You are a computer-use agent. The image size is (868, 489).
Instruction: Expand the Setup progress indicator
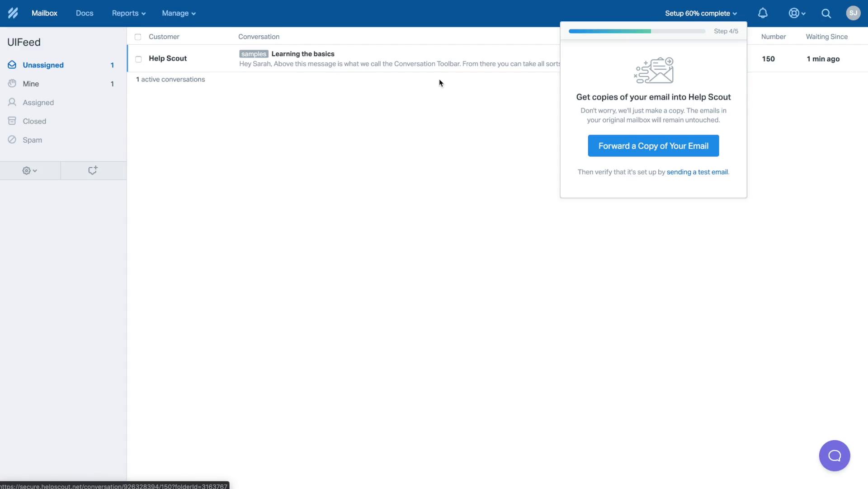click(x=700, y=13)
